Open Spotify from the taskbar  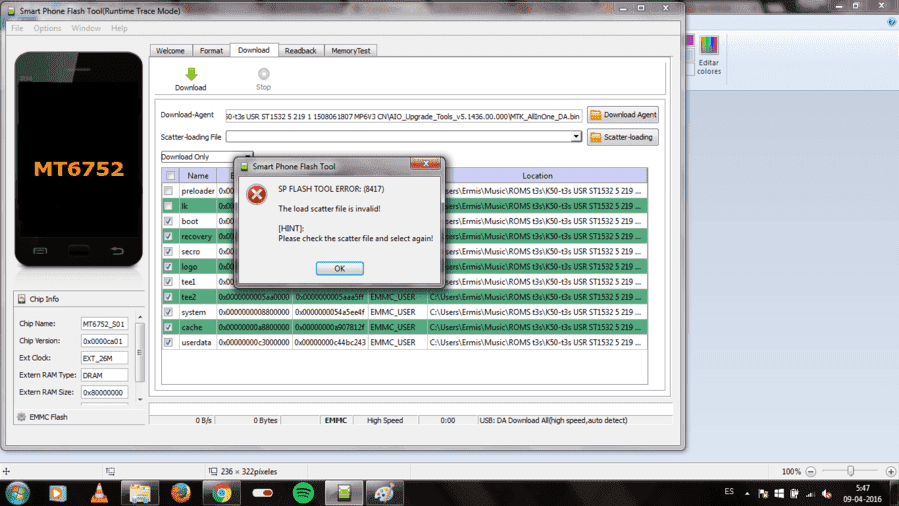pyautogui.click(x=303, y=493)
